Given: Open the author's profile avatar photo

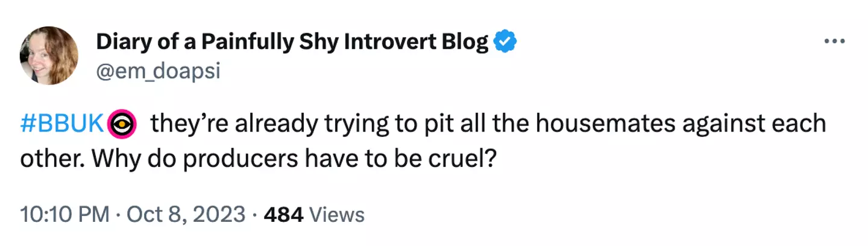Looking at the screenshot, I should tap(49, 55).
